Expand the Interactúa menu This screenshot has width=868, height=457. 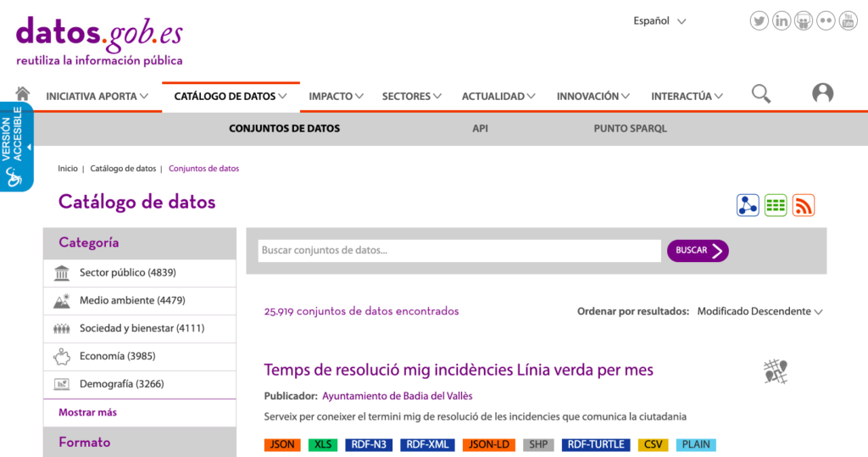click(x=687, y=97)
